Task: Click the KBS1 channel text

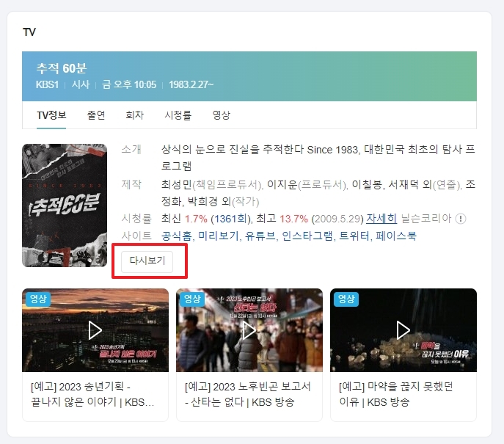Action: (47, 84)
